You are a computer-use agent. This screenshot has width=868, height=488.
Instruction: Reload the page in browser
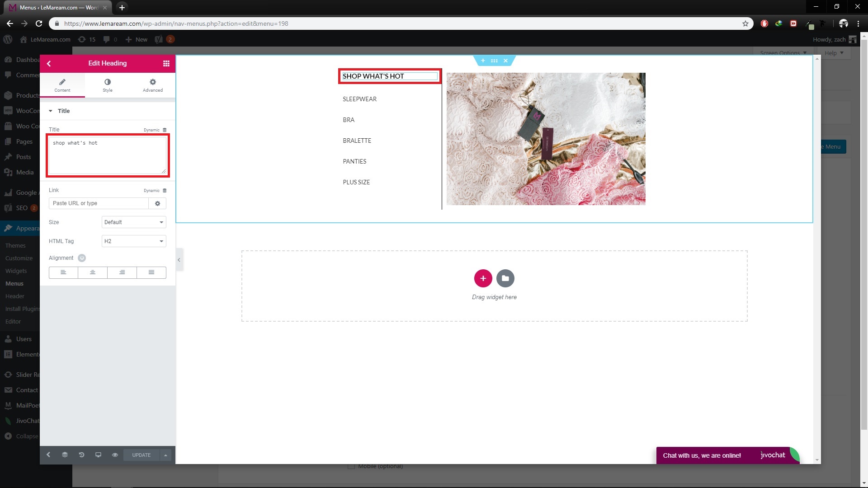tap(39, 23)
